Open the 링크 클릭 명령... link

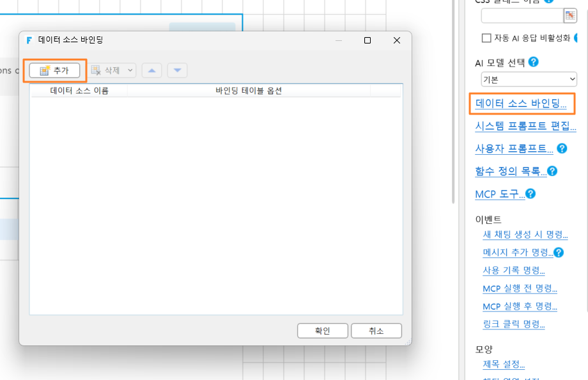click(514, 324)
